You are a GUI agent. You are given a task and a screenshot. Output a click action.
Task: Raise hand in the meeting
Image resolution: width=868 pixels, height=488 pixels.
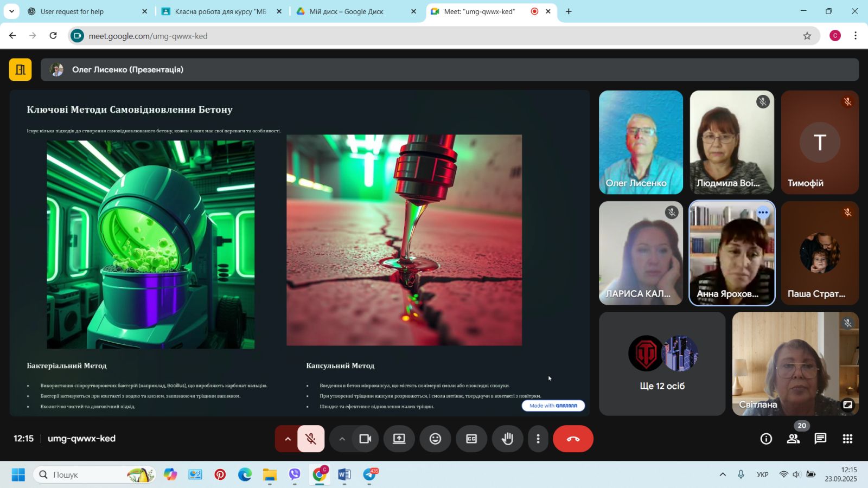point(507,439)
